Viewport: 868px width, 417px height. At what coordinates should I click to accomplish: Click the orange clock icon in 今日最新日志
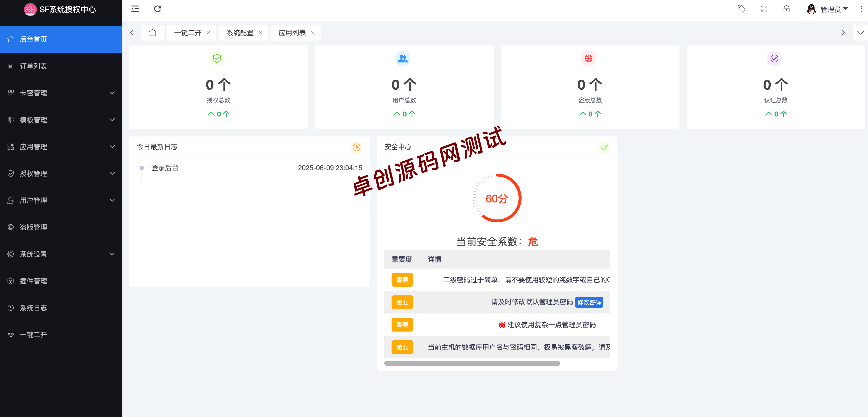(x=356, y=147)
